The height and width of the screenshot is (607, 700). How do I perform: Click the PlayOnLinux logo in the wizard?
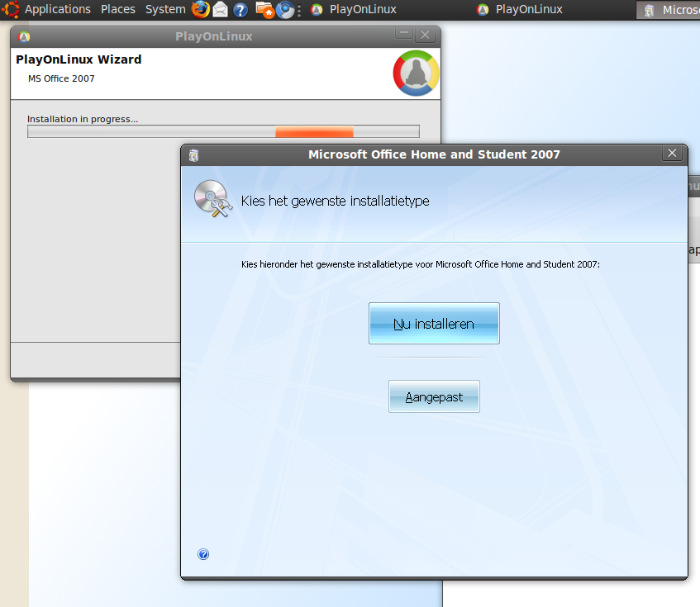(416, 74)
